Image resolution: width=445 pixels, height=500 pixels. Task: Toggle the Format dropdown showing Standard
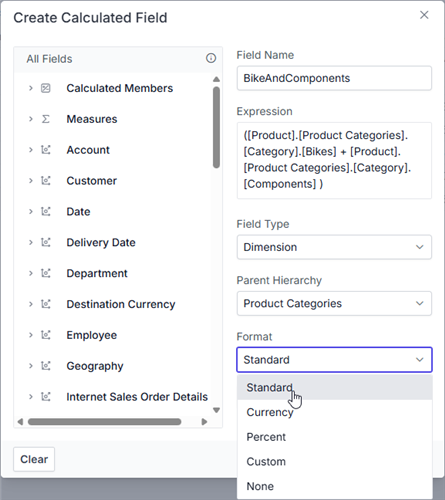(x=334, y=360)
